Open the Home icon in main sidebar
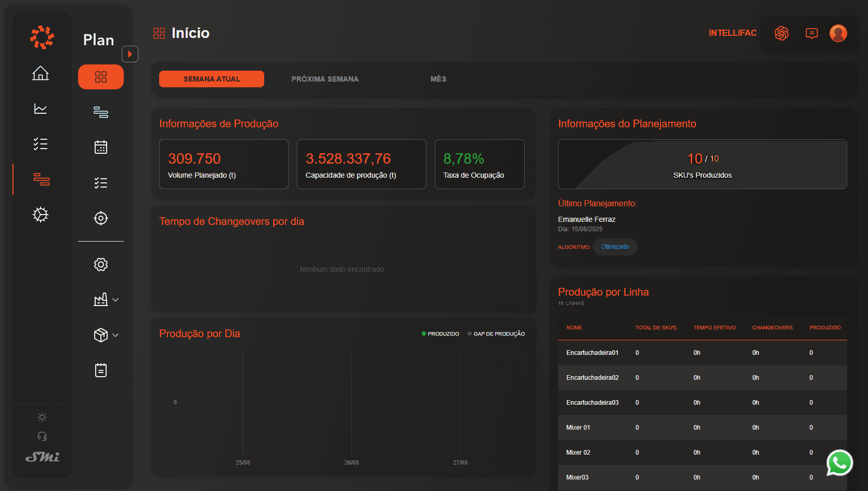Image resolution: width=868 pixels, height=491 pixels. pos(41,73)
